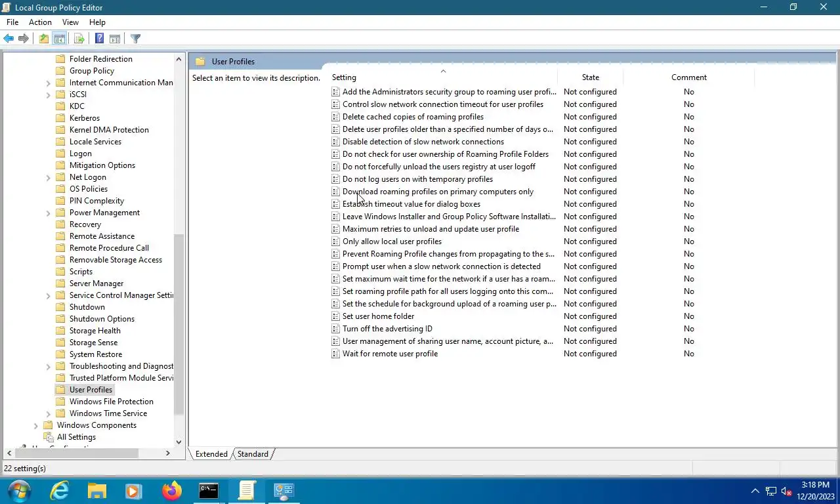Click the tree pane horizontal scroll right arrow

coord(168,453)
